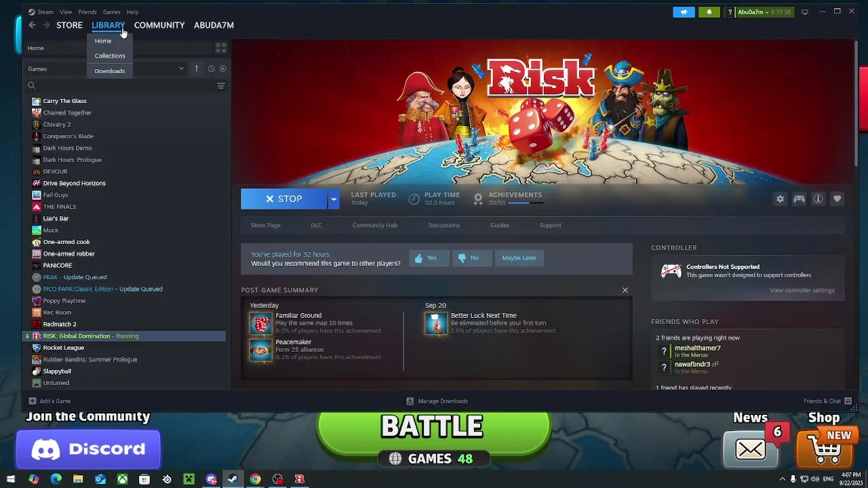Select Home in Library dropdown
This screenshot has width=868, height=488.
point(103,41)
